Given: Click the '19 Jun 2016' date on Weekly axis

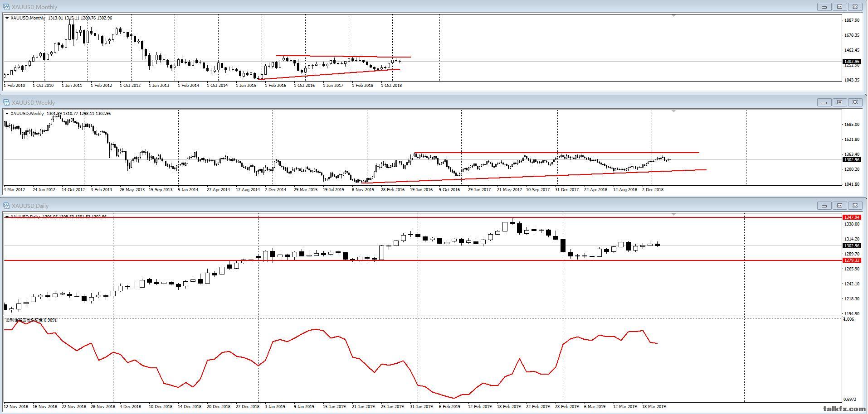Looking at the screenshot, I should [421, 190].
